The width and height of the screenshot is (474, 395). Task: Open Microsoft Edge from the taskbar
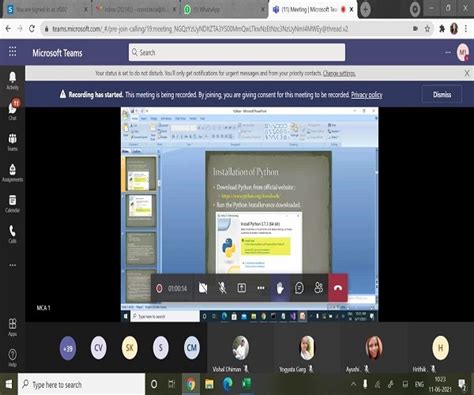[228, 384]
